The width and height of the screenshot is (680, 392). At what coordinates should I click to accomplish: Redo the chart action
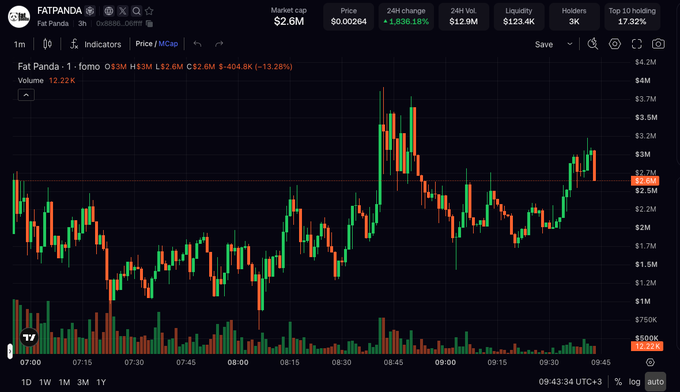tap(219, 44)
